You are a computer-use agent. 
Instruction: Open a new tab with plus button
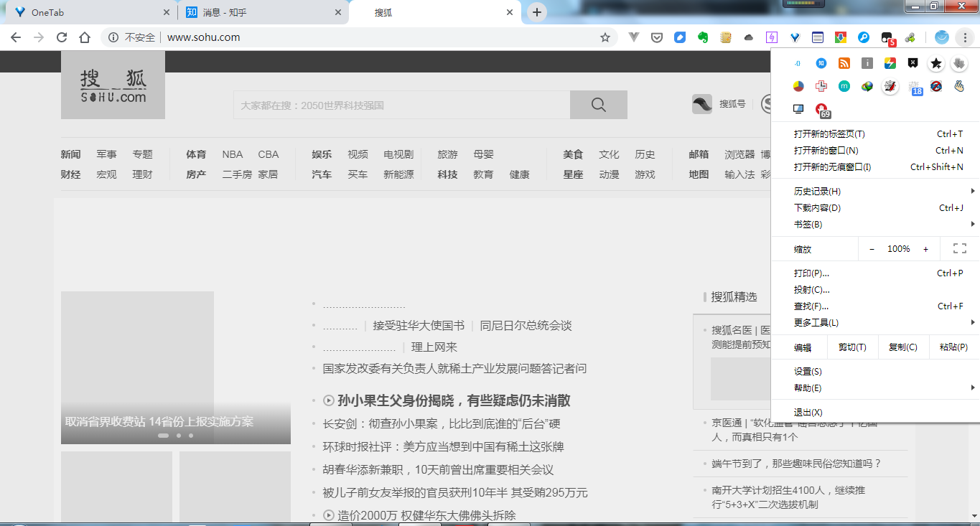(537, 12)
